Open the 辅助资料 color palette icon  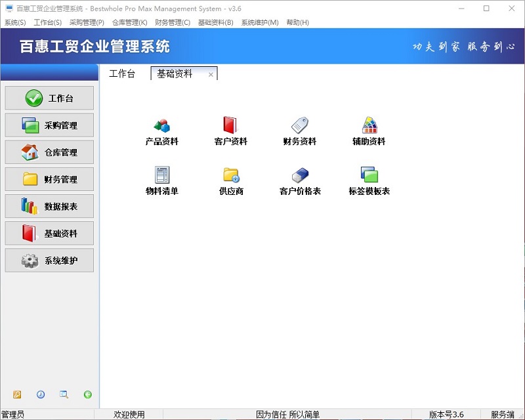[x=369, y=132]
